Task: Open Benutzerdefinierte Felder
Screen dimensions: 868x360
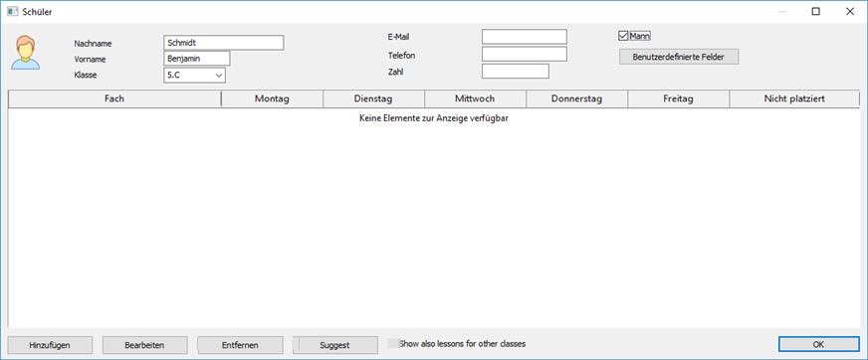Action: tap(679, 57)
